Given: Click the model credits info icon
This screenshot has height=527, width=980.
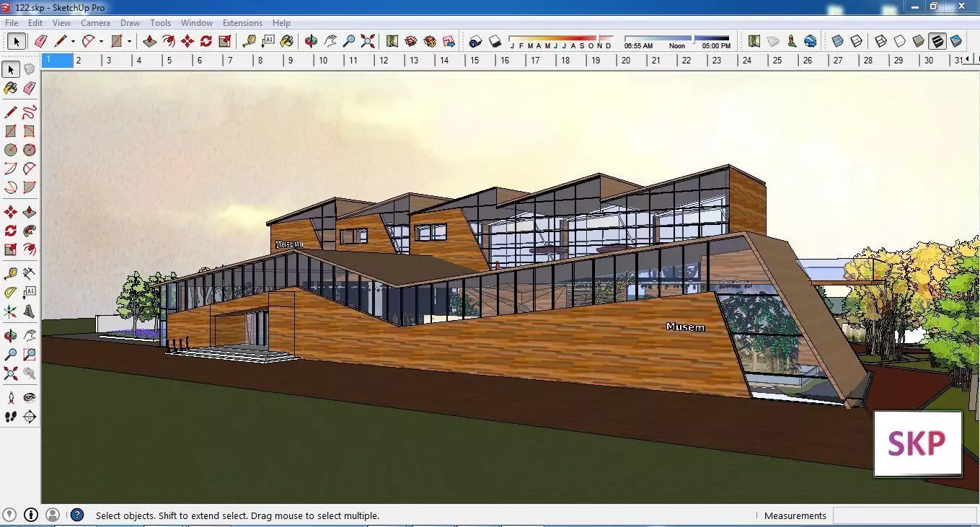Looking at the screenshot, I should tap(31, 515).
